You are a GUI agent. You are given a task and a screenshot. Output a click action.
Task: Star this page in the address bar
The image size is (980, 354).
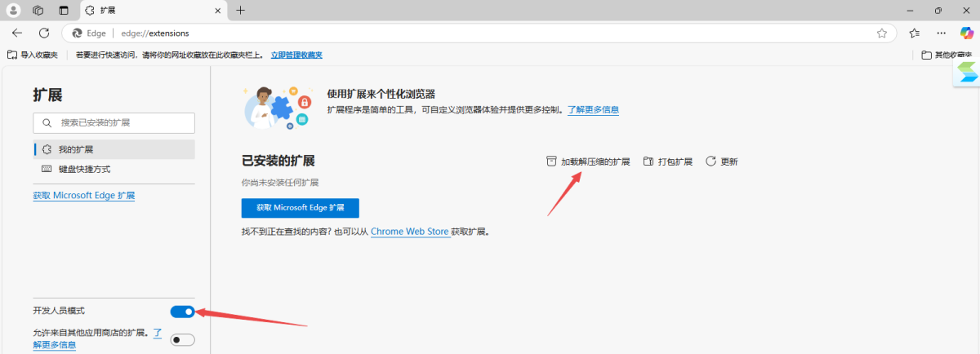click(x=882, y=33)
